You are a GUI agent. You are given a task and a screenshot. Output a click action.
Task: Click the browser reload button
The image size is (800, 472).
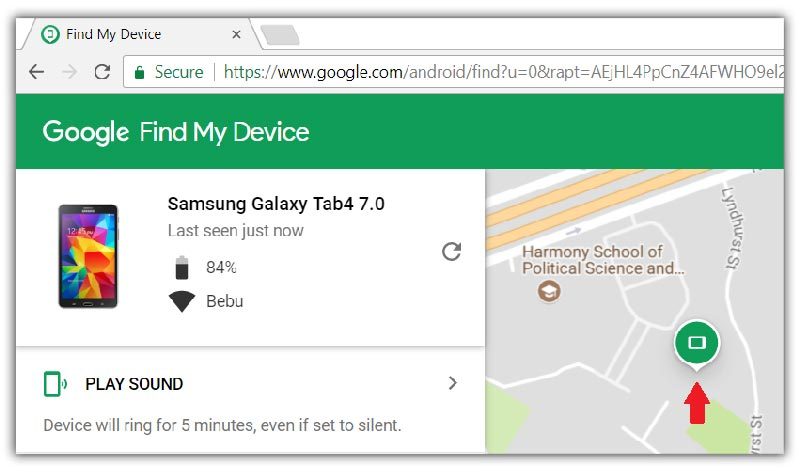tap(101, 72)
